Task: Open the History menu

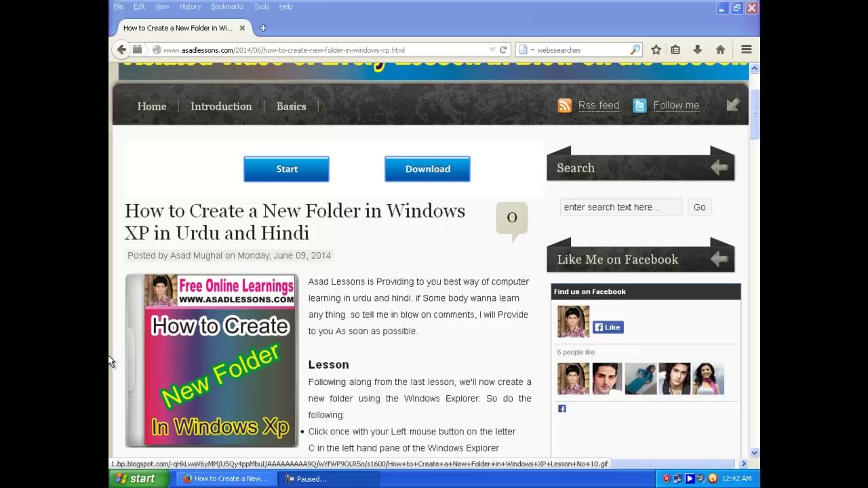Action: tap(190, 6)
